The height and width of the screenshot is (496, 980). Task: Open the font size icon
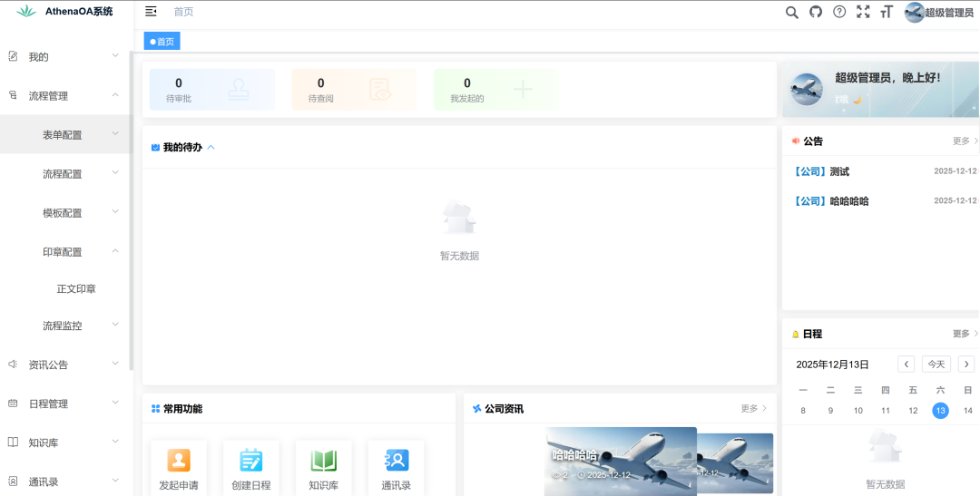tap(887, 12)
